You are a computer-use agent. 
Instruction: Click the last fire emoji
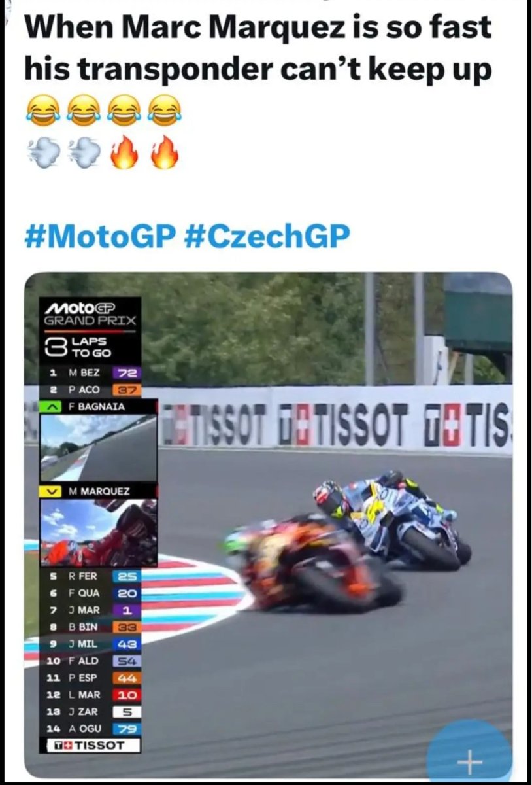coord(163,152)
